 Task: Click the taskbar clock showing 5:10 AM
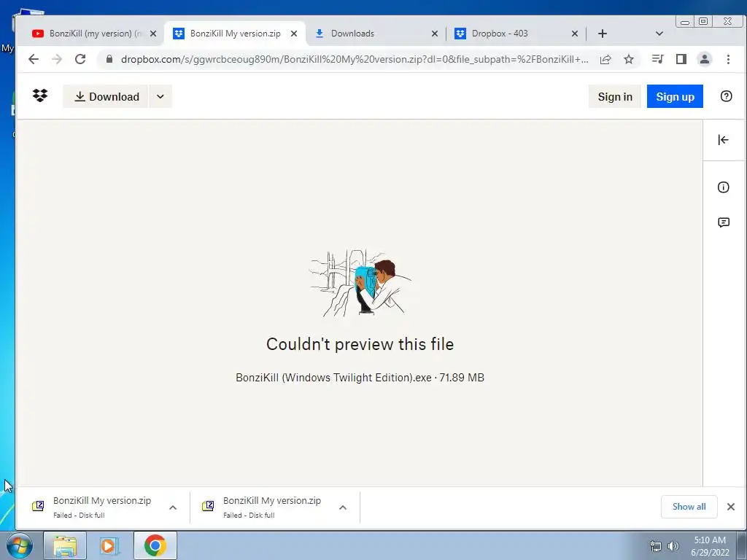(x=710, y=545)
